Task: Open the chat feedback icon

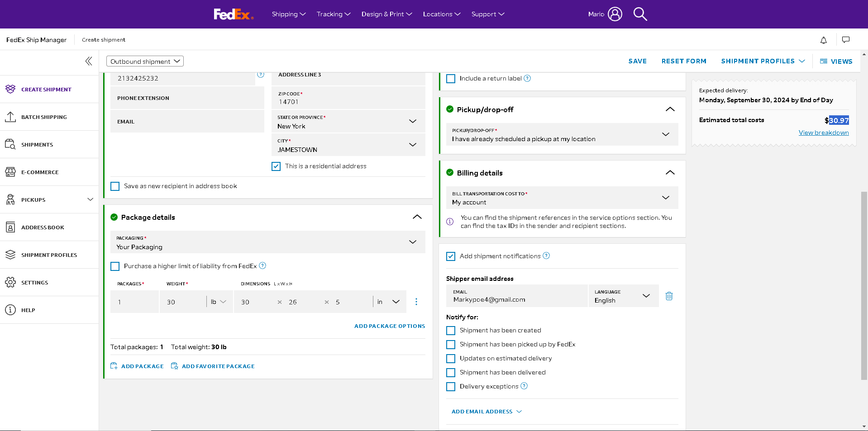Action: pyautogui.click(x=846, y=40)
